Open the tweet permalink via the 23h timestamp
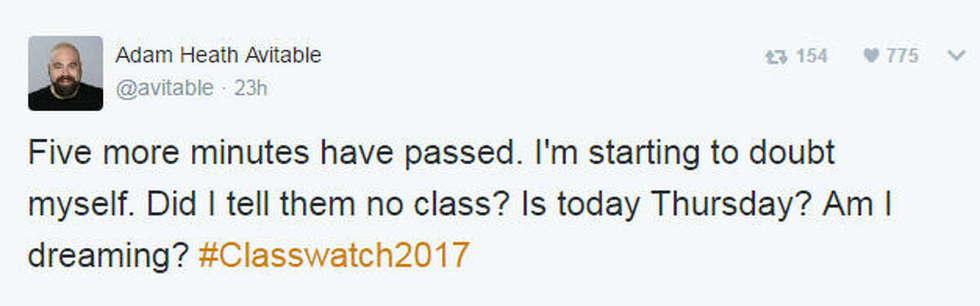Screen dimensions: 980x306 (x=251, y=88)
